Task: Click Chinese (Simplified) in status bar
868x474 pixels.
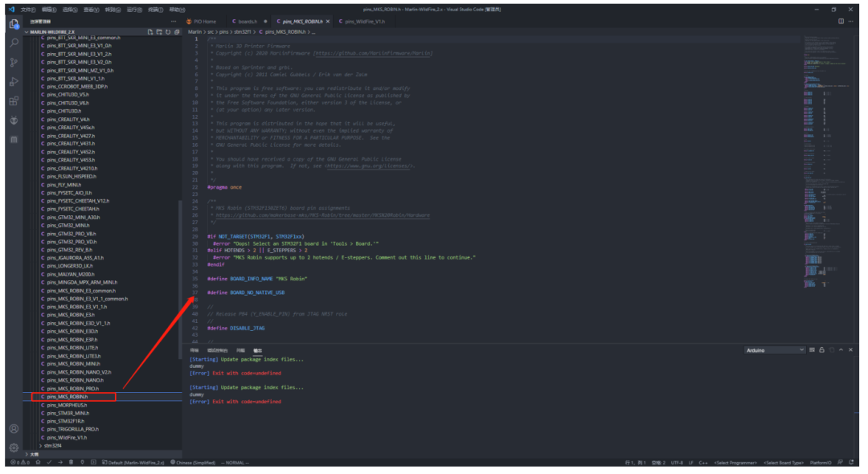Action: (x=193, y=463)
